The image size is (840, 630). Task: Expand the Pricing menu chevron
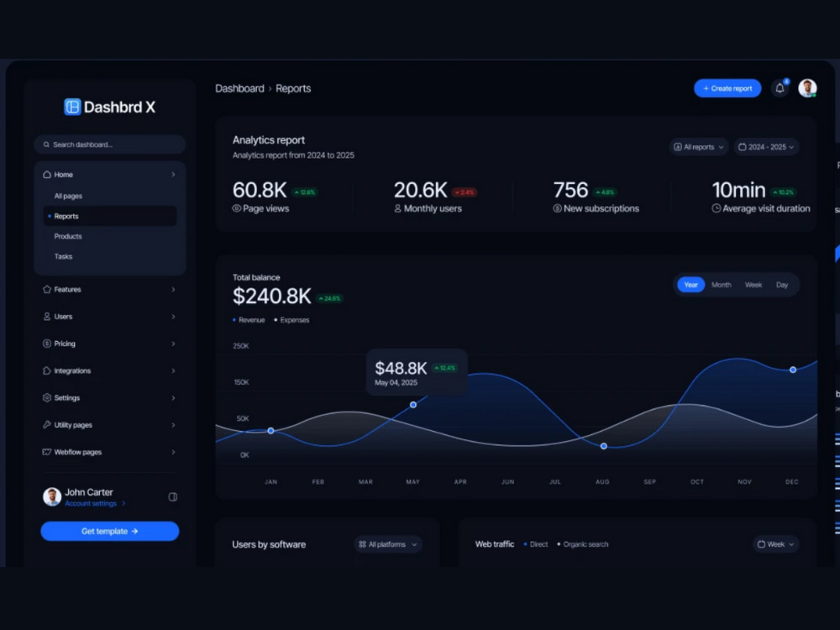pos(173,344)
